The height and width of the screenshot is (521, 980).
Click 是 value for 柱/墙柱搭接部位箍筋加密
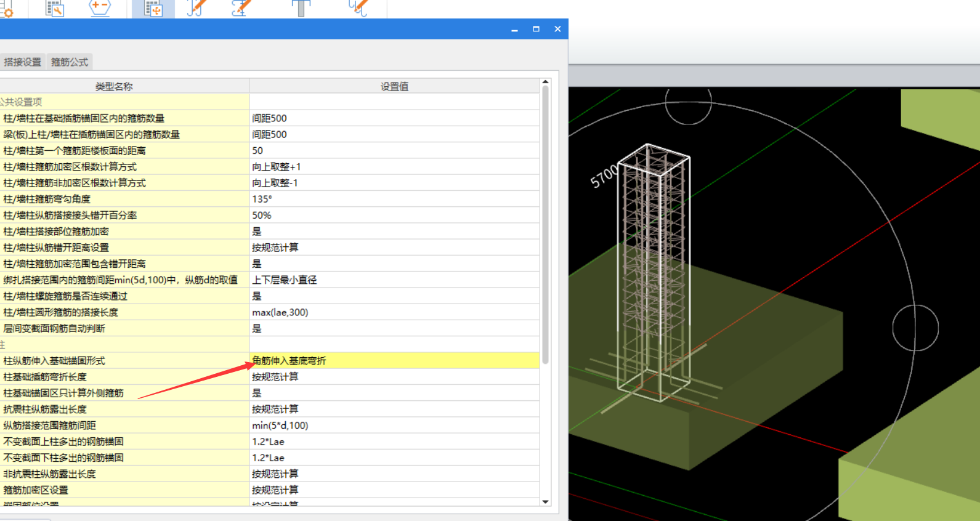[394, 232]
